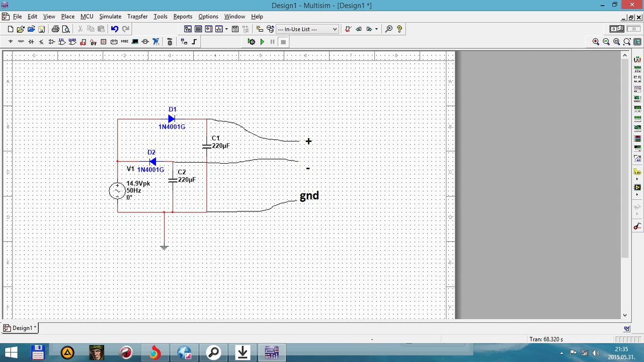Expand the grapher/postprocessor dropdown arrow
Screen dimensions: 644x362
point(226,29)
